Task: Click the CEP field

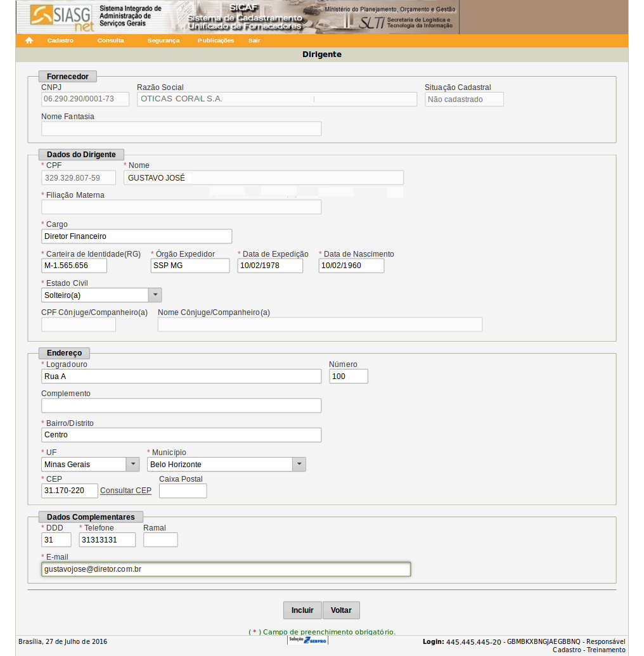Action: (x=70, y=491)
